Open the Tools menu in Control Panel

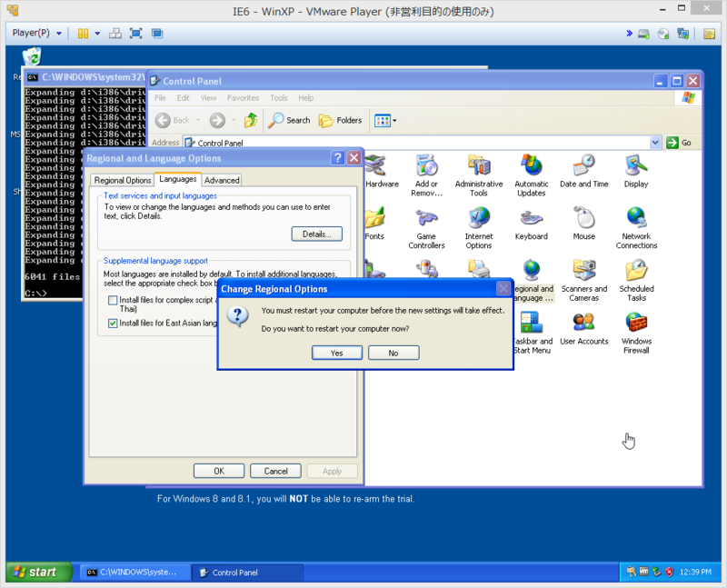click(x=279, y=98)
